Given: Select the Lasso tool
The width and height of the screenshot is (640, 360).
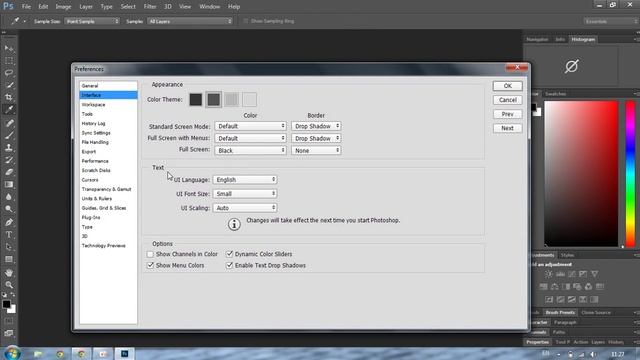Looking at the screenshot, I should tap(9, 73).
